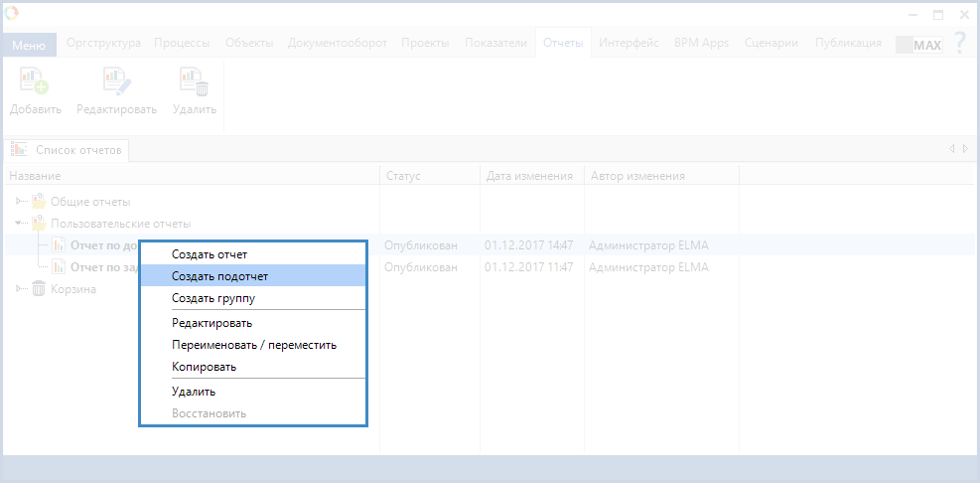Select Копировать in the context menu

click(253, 367)
